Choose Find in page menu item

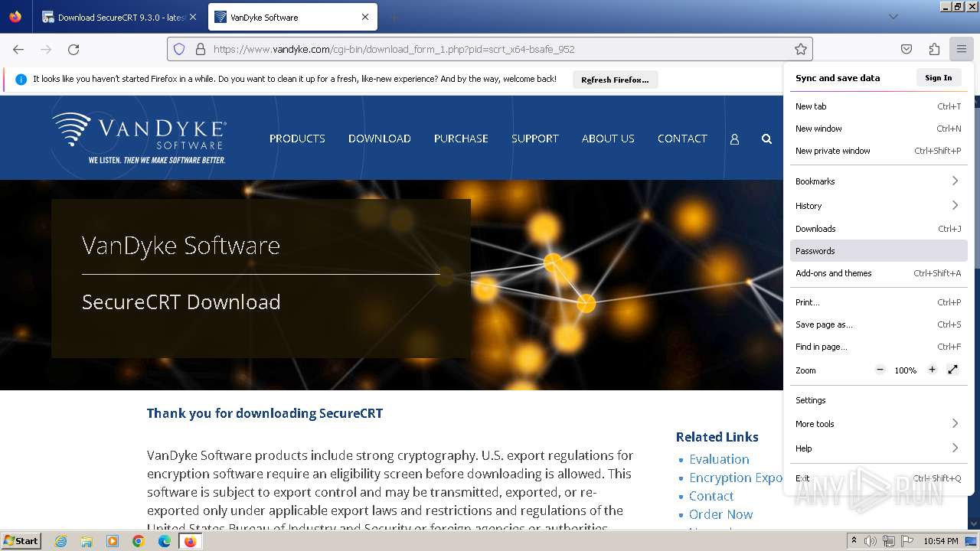tap(878, 347)
